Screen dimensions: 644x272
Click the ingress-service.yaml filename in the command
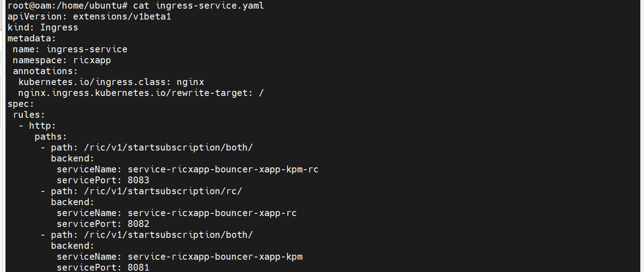pyautogui.click(x=210, y=5)
